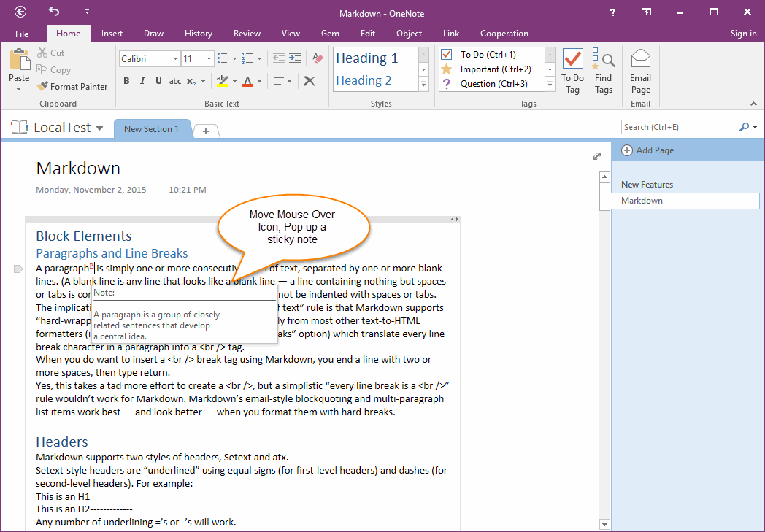Activate the Format Painter
Image resolution: width=765 pixels, height=532 pixels.
click(x=72, y=86)
